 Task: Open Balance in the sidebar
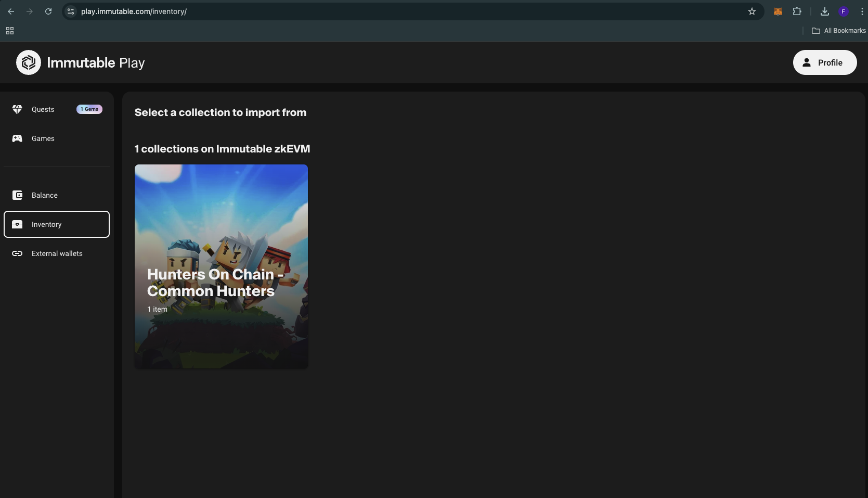click(57, 195)
